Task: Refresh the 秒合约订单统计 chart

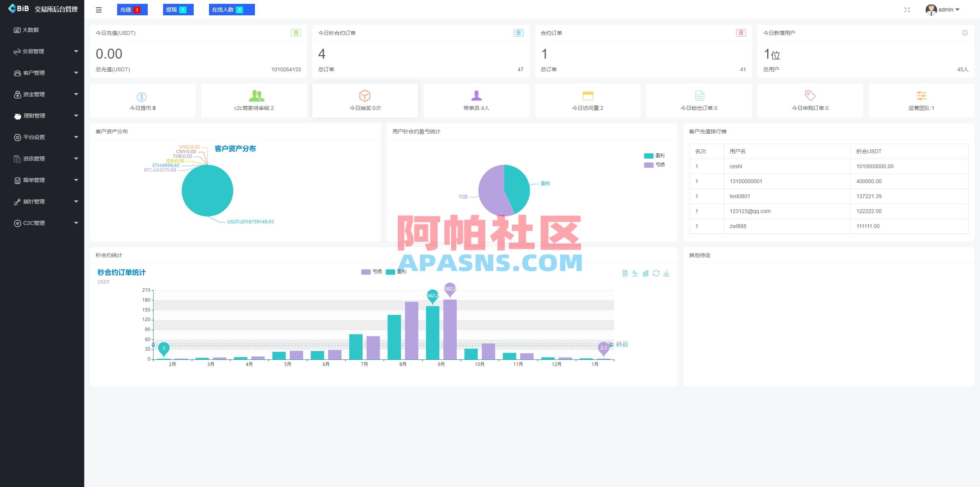Action: point(656,273)
